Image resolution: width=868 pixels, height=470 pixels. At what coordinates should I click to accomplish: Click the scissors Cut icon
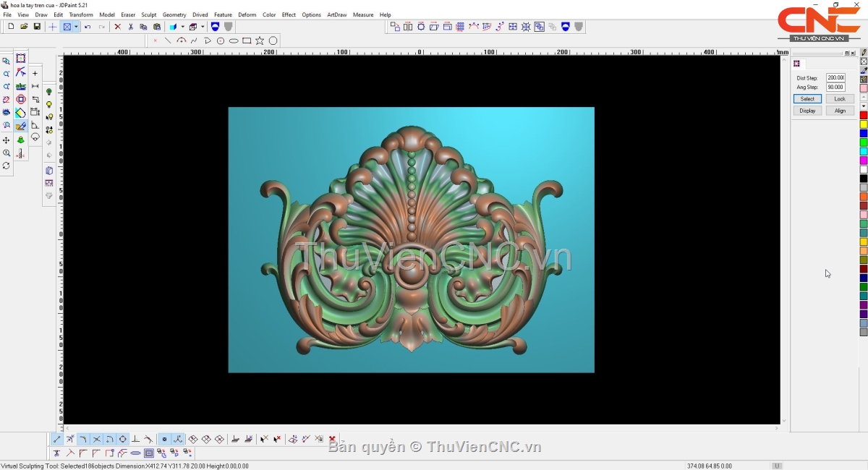click(x=130, y=27)
